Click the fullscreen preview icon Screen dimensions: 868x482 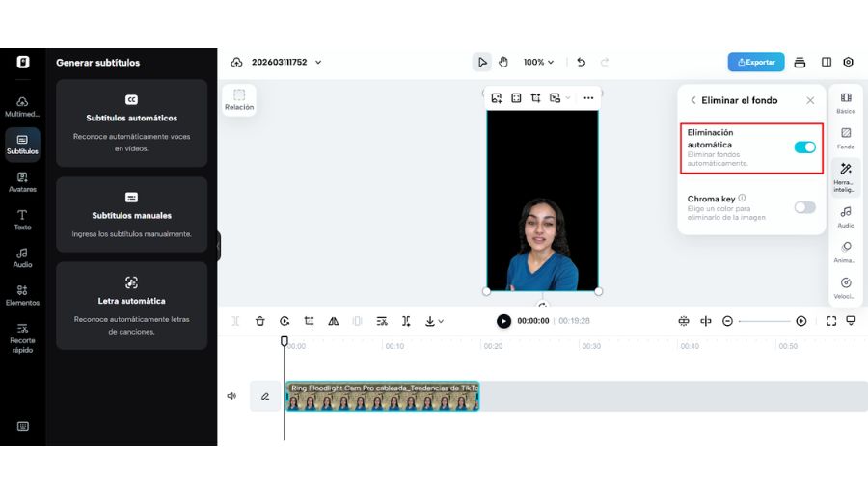tap(831, 321)
